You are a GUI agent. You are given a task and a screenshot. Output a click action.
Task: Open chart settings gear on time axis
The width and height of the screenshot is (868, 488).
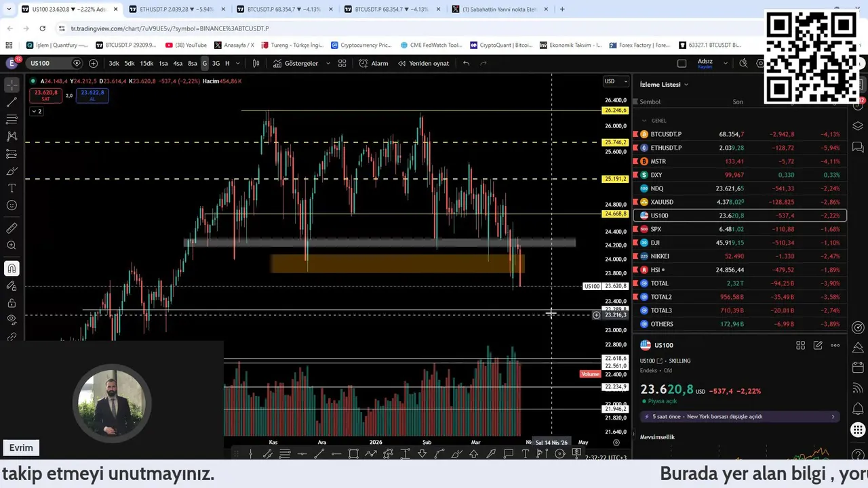coord(616,443)
